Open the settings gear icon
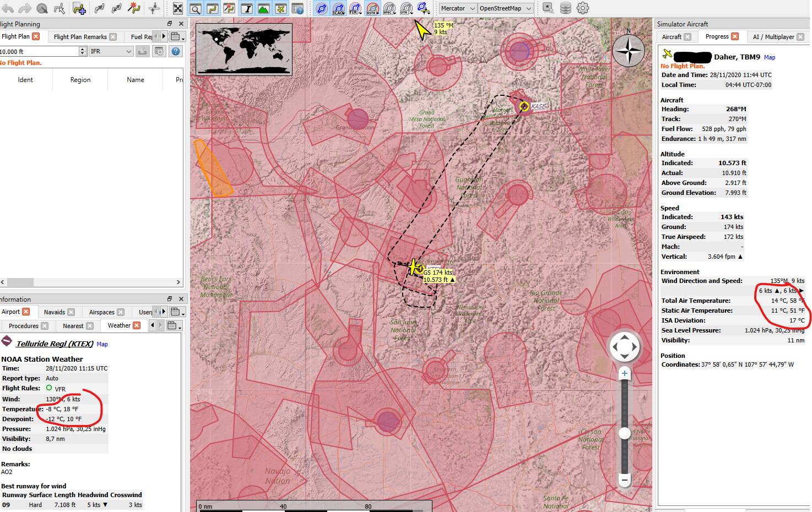Screen dimensions: 812x512 click(582, 8)
